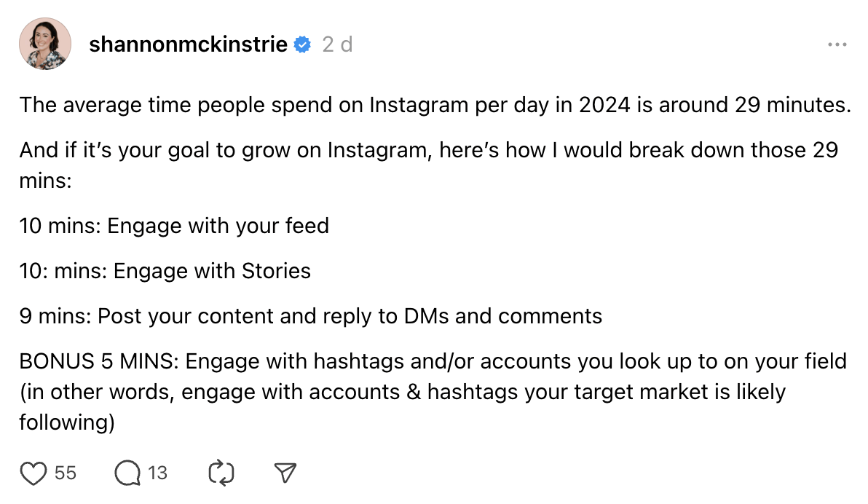Open replies with the speech bubble icon

(x=129, y=472)
